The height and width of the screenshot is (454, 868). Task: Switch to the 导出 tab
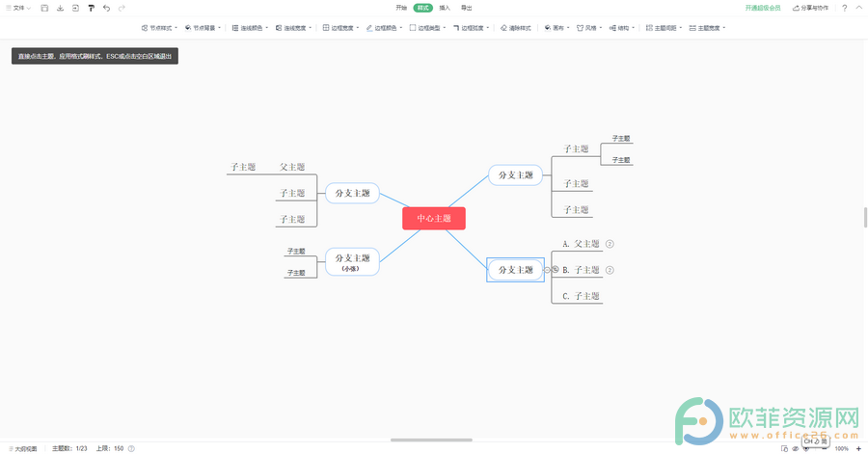tap(467, 8)
